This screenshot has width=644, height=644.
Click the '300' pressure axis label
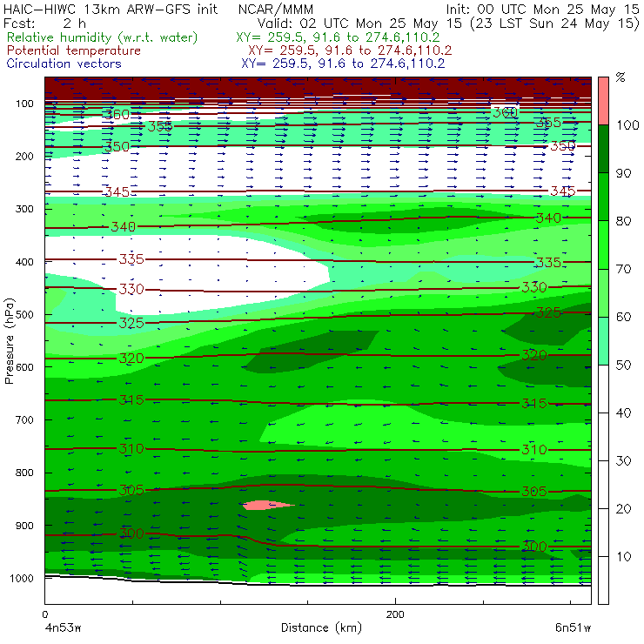tap(24, 209)
